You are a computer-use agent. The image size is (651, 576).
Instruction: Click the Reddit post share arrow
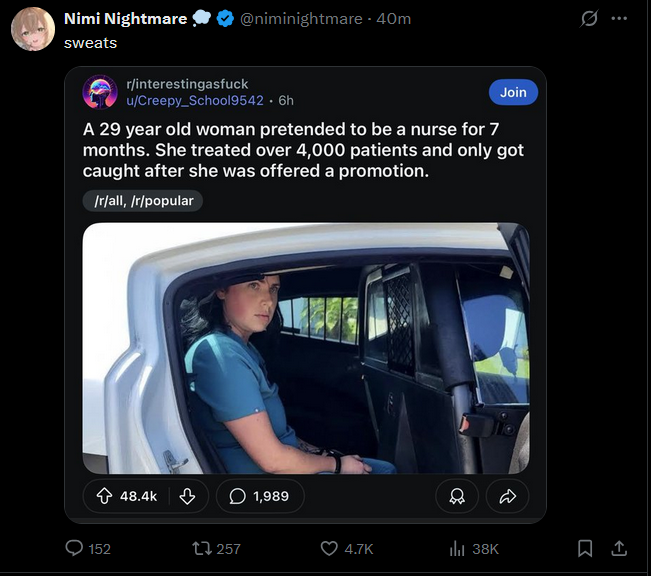point(506,496)
